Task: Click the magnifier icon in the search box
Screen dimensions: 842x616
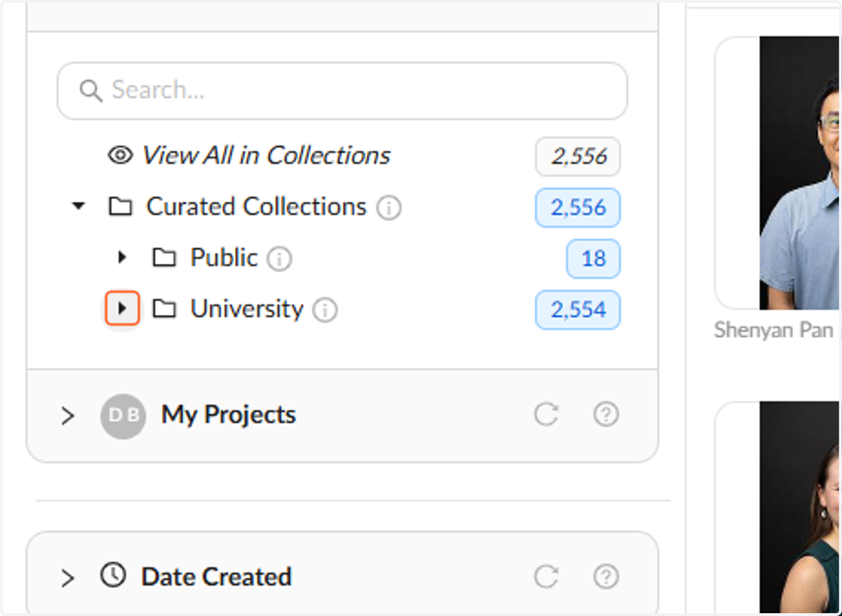Action: [91, 91]
